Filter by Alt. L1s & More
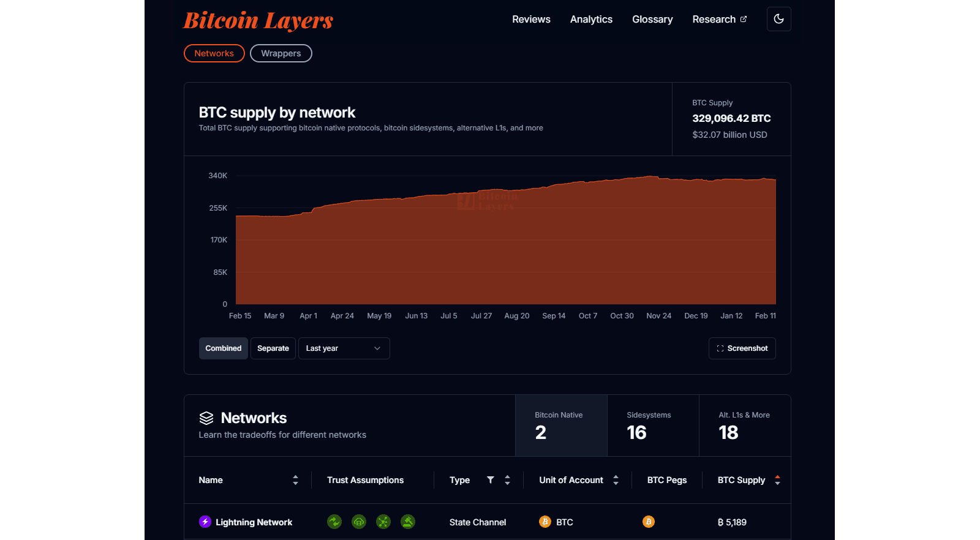Screen dimensions: 980x540 pos(745,426)
